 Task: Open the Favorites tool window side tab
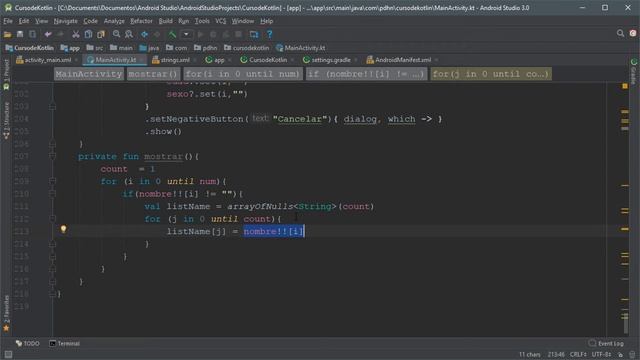point(6,313)
